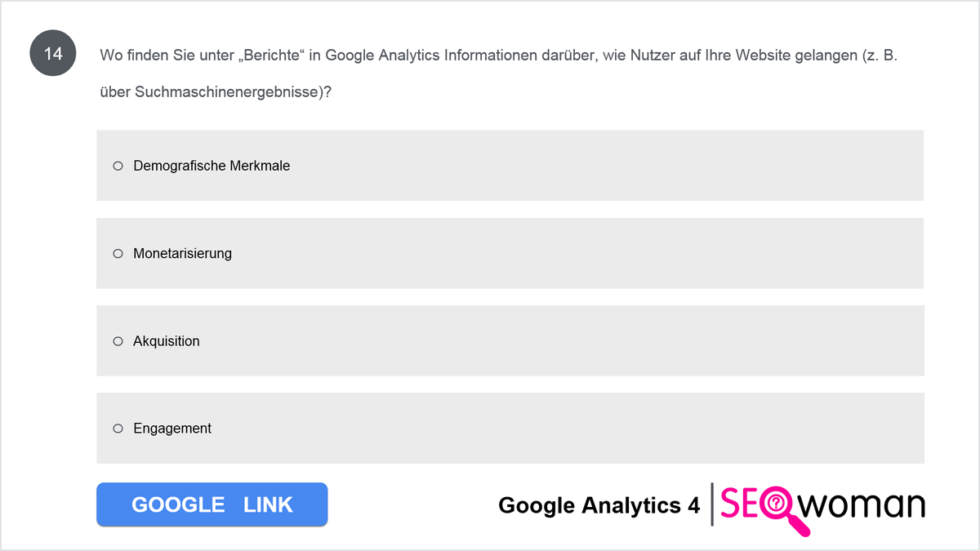980x551 pixels.
Task: Click the "Monetarisierung" answer label text
Action: click(182, 254)
